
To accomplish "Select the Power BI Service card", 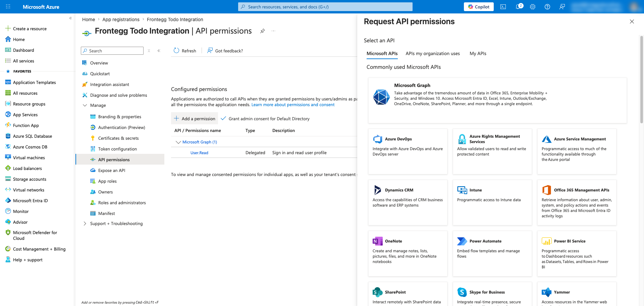I will point(577,254).
